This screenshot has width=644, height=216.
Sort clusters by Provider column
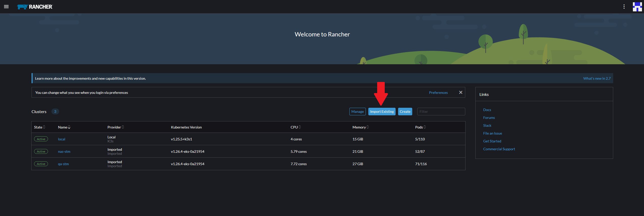pos(116,127)
